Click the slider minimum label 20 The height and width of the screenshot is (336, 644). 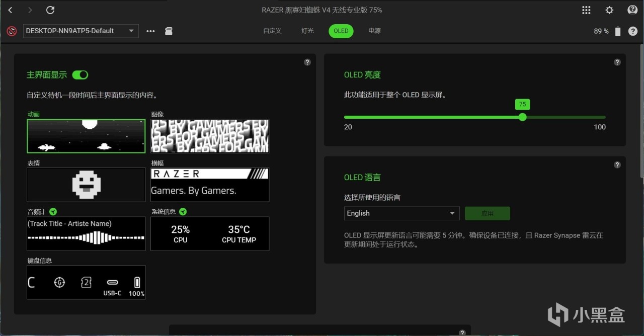pos(348,127)
